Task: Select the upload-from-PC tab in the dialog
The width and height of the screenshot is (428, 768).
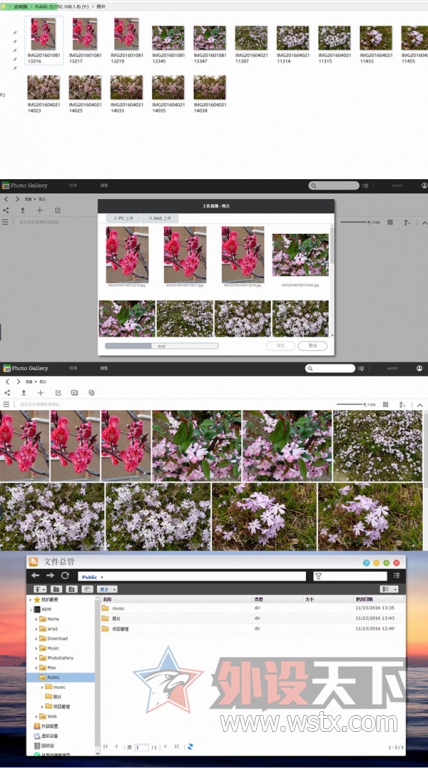Action: 123,218
